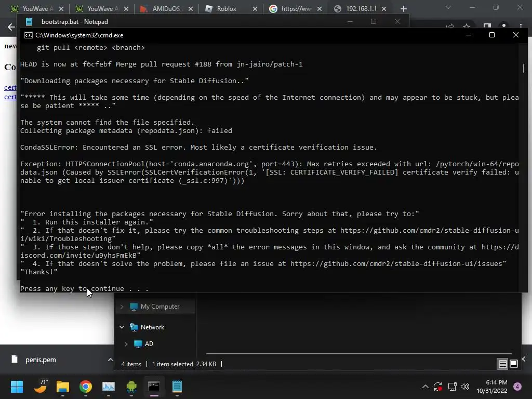The image size is (532, 399).
Task: Switch to the first YouWave browser tab
Action: 32,9
